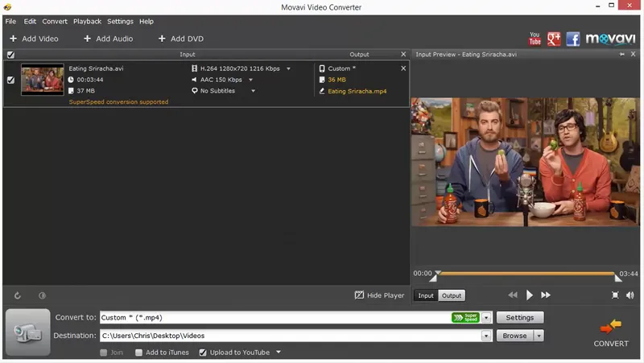Click the video preview image
Viewport: 644px width, 363px height.
point(526,162)
